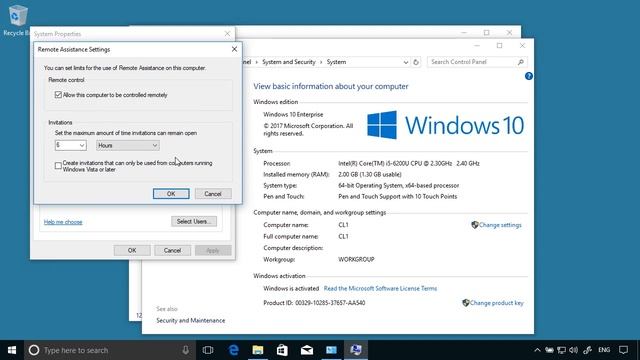Uncheck Allow this computer to be controlled remotely
The height and width of the screenshot is (360, 640).
pos(58,95)
